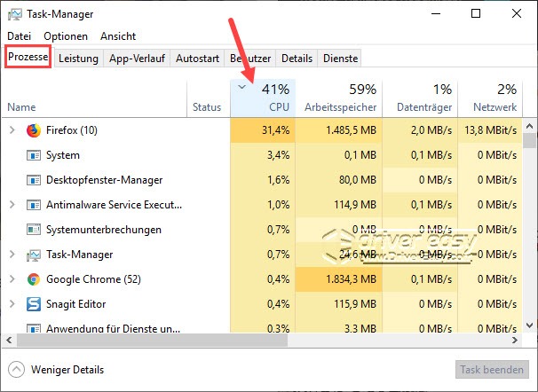Click the Task beenden button
The height and width of the screenshot is (392, 538).
(492, 369)
